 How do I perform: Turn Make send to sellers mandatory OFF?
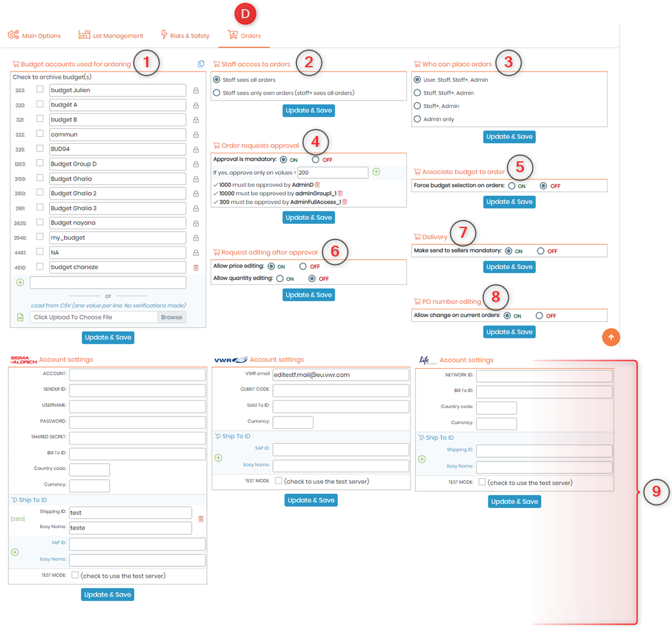click(540, 250)
